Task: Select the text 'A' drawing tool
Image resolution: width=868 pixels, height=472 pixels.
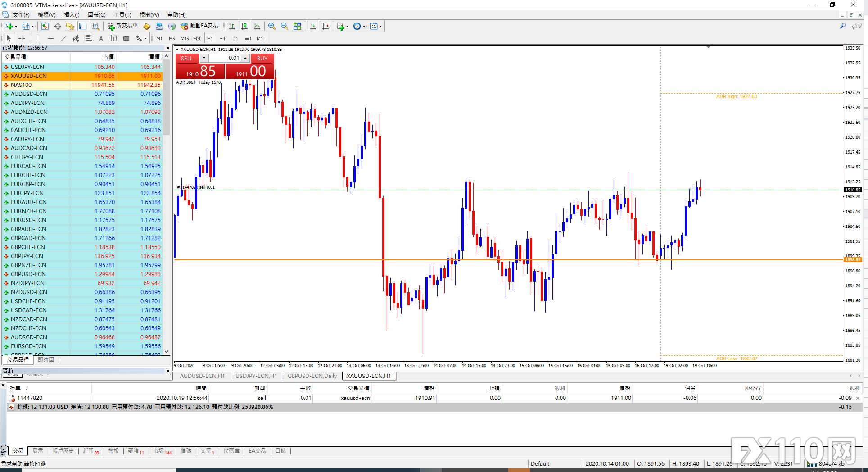Action: (x=101, y=39)
